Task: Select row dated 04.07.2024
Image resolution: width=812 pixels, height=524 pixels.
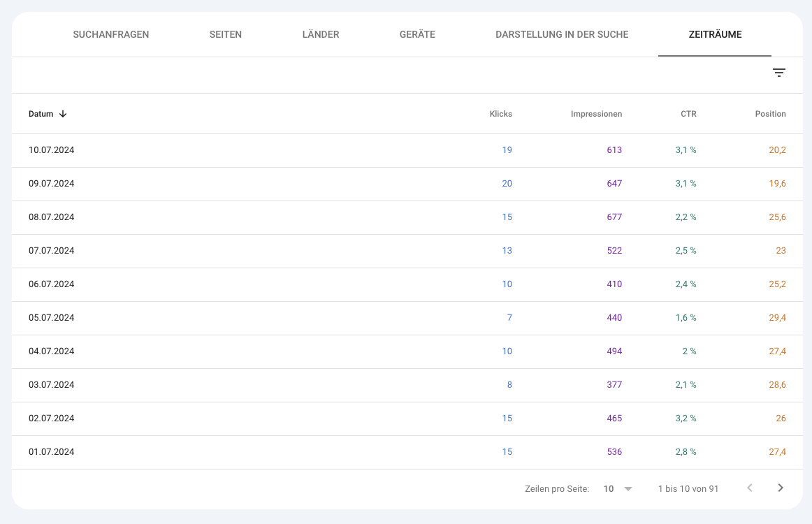Action: (x=407, y=351)
